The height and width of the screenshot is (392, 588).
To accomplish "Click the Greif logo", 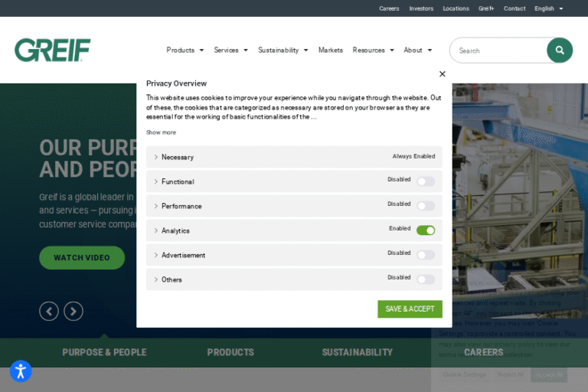I will click(52, 51).
